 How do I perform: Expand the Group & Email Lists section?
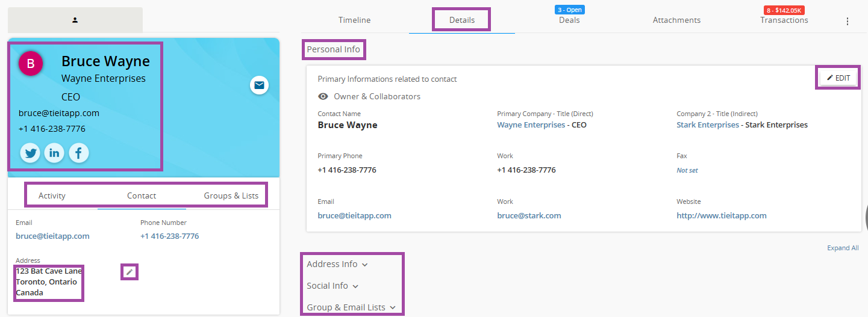[351, 307]
